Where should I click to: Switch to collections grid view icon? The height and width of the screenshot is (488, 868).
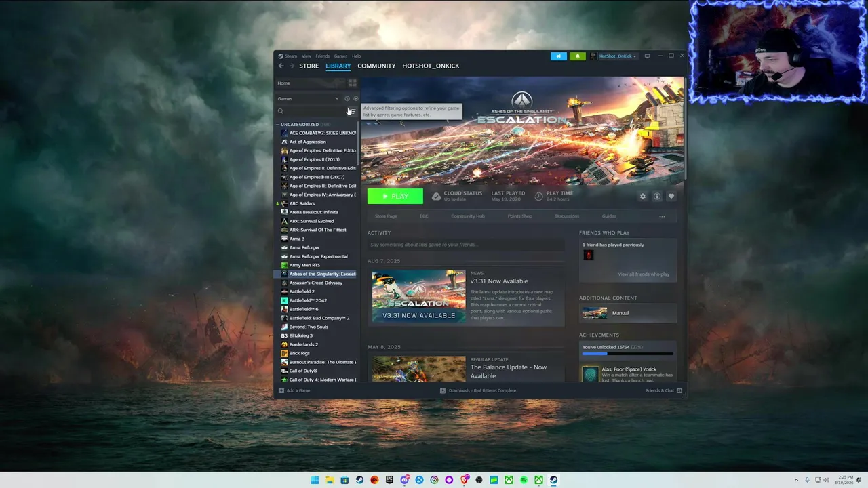(352, 83)
